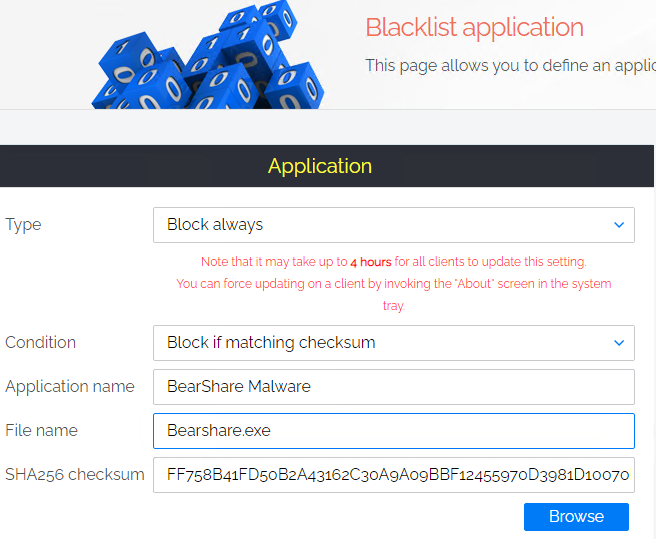Click the bold 4 hours text in note
656x539 pixels.
pos(371,262)
